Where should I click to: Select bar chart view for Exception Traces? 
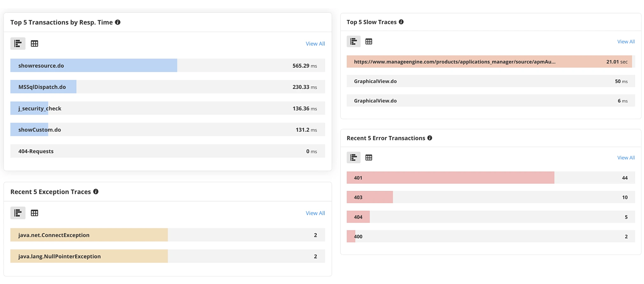(x=18, y=213)
